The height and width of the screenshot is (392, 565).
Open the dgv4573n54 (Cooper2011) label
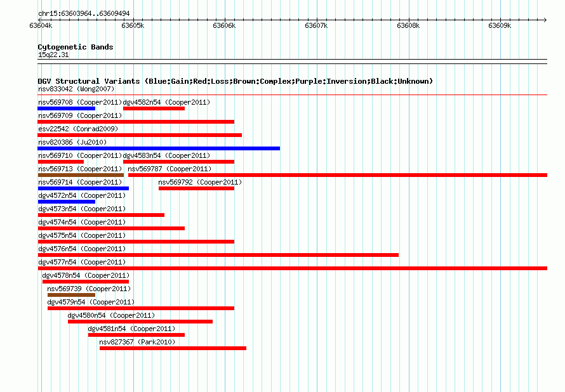(x=82, y=209)
